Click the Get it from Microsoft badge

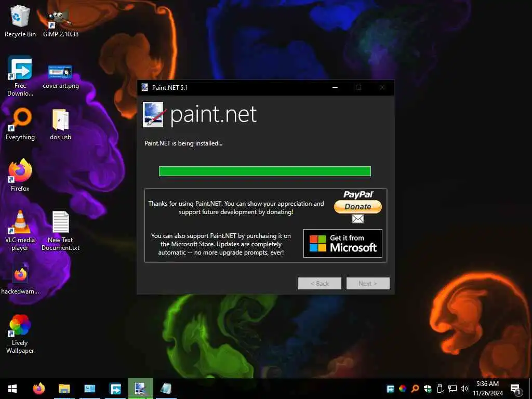pos(343,243)
